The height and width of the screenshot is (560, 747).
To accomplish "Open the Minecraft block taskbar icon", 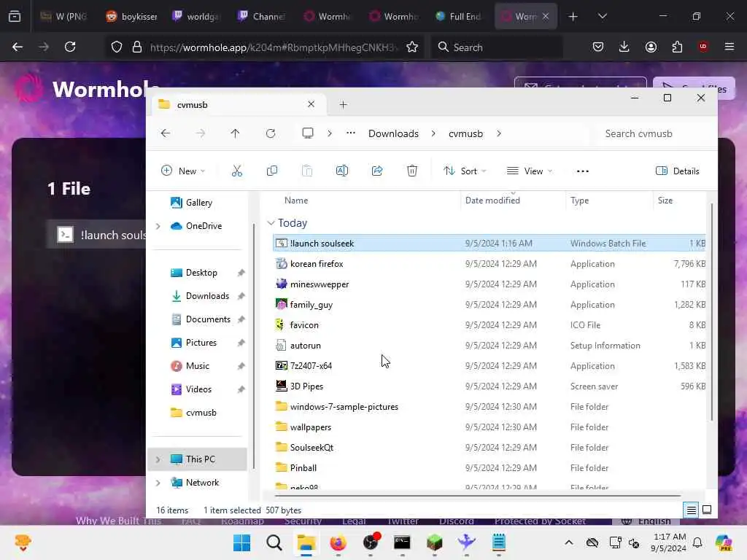I will point(435,542).
